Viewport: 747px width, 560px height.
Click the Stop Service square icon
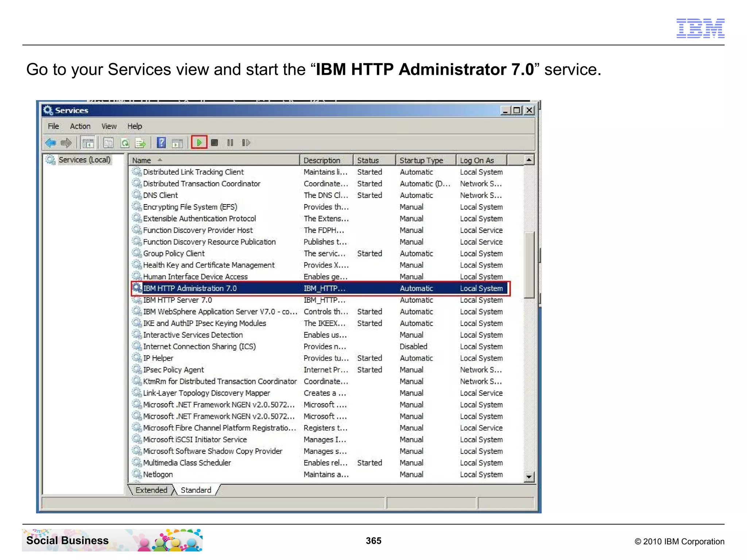pyautogui.click(x=214, y=143)
